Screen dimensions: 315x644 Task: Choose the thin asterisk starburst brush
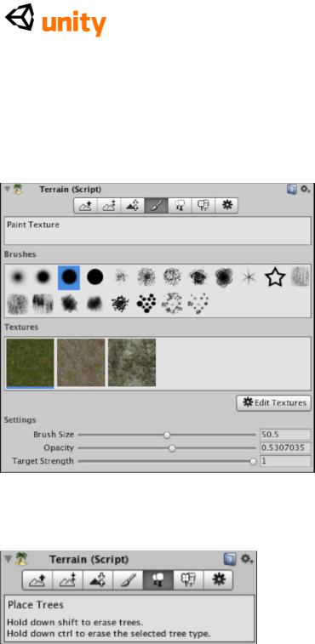pyautogui.click(x=249, y=277)
